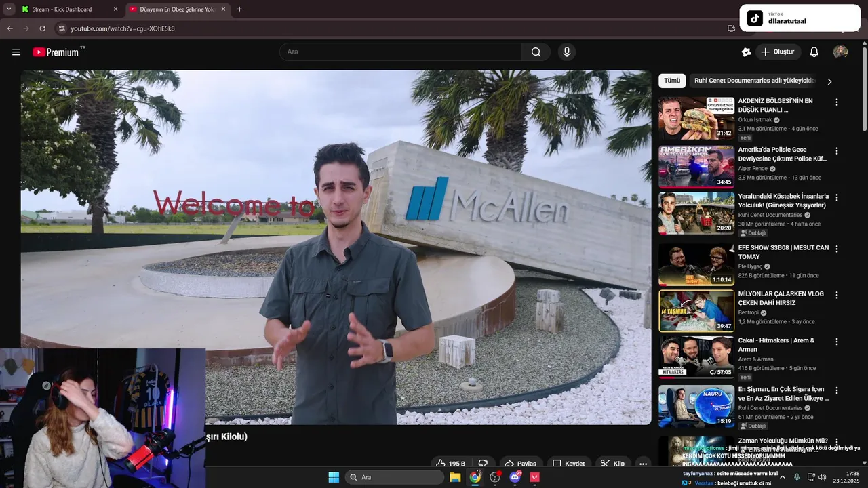The image size is (868, 488).
Task: Open options menu for AKDENİZ BÖLGESİ'NİN video
Action: click(x=836, y=102)
